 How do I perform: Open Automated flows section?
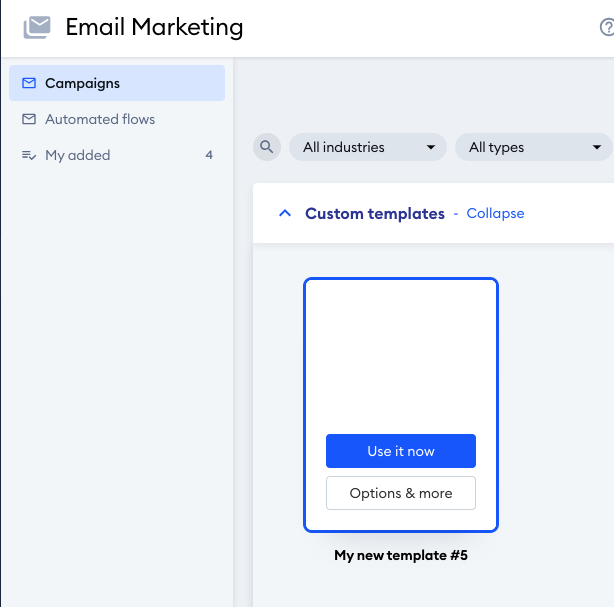click(x=117, y=119)
